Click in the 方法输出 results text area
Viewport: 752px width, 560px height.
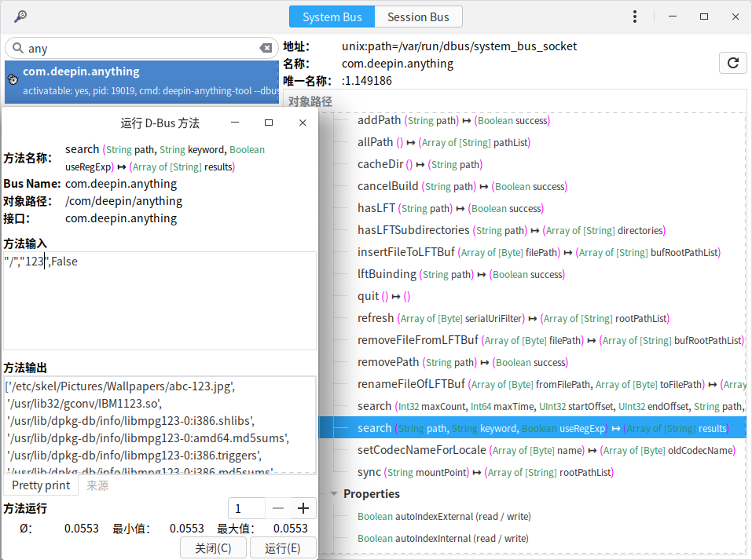(x=160, y=425)
